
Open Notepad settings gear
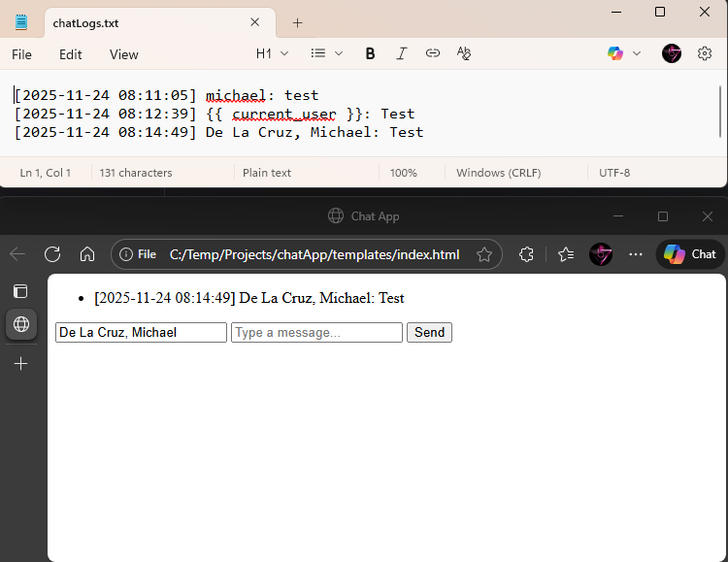[705, 54]
